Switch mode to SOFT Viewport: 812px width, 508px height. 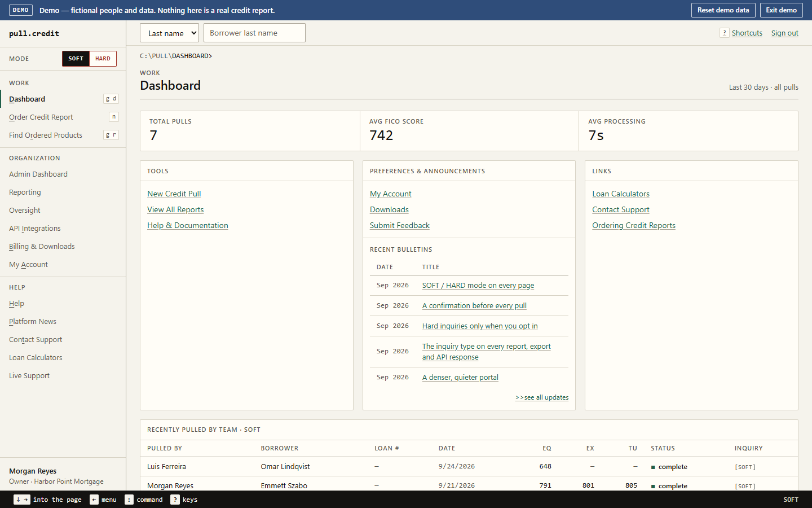click(76, 59)
